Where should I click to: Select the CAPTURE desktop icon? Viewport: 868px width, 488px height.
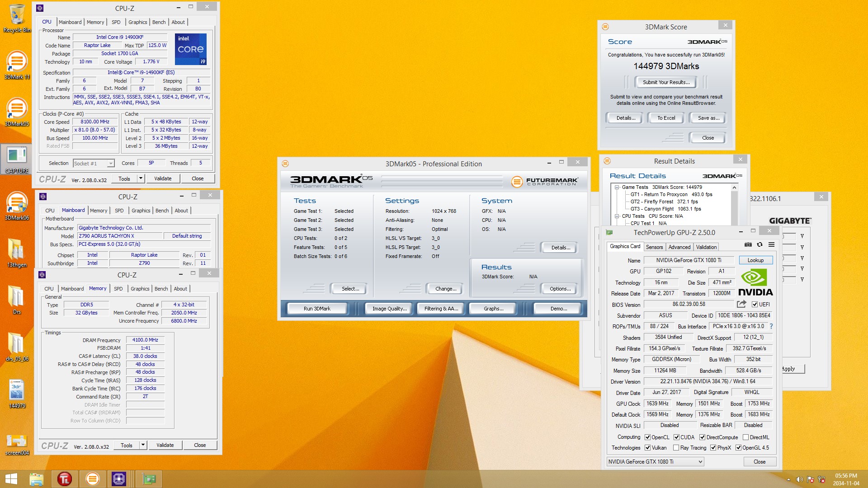(x=17, y=159)
